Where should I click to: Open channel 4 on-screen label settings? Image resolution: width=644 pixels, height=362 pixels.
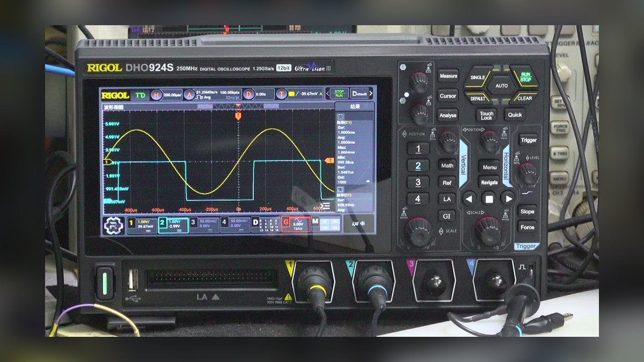point(235,225)
